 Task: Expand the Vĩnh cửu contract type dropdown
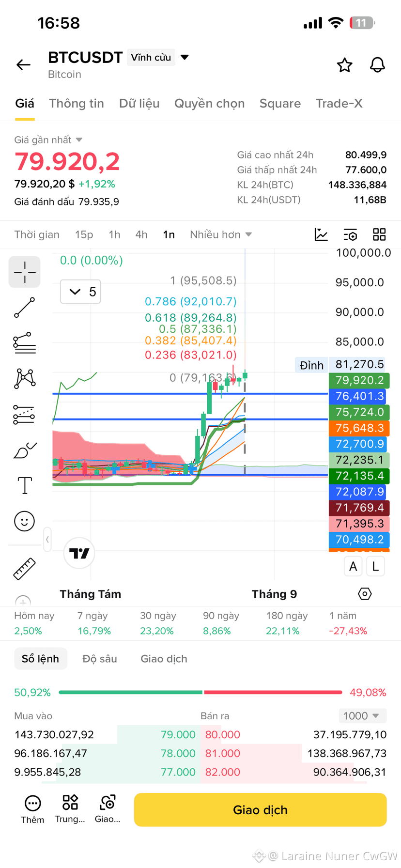click(x=158, y=57)
